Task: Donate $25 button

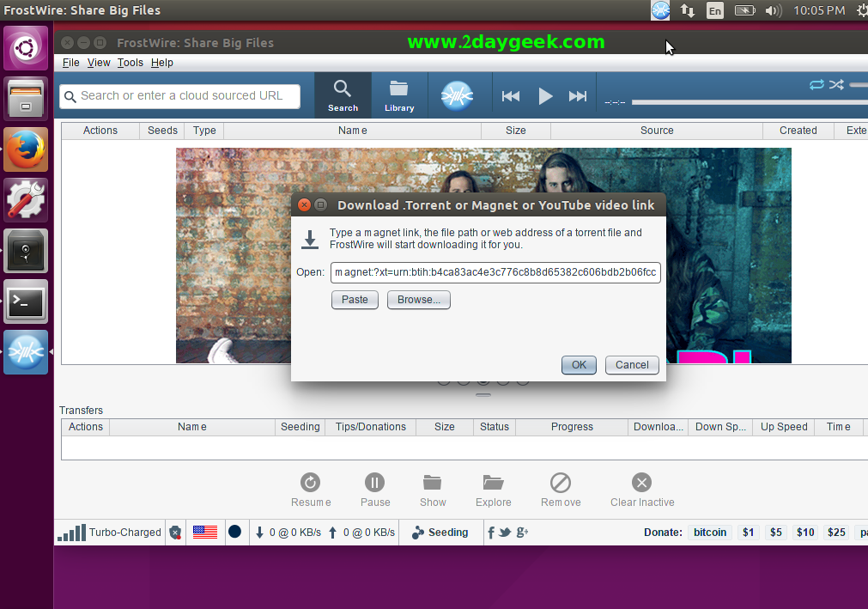Action: pos(836,533)
